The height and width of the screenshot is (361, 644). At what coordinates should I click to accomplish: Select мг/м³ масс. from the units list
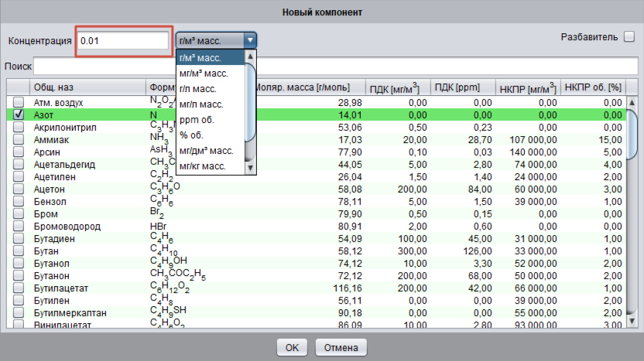(x=203, y=73)
